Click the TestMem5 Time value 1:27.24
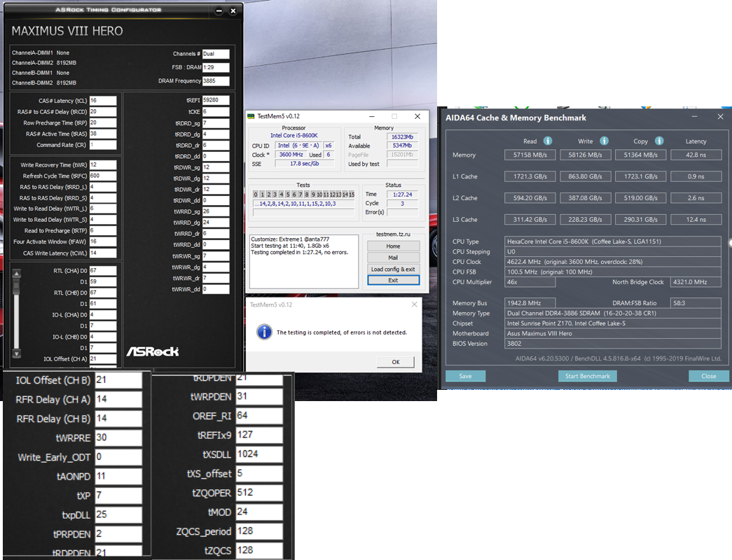This screenshot has height=560, width=732. [x=402, y=195]
